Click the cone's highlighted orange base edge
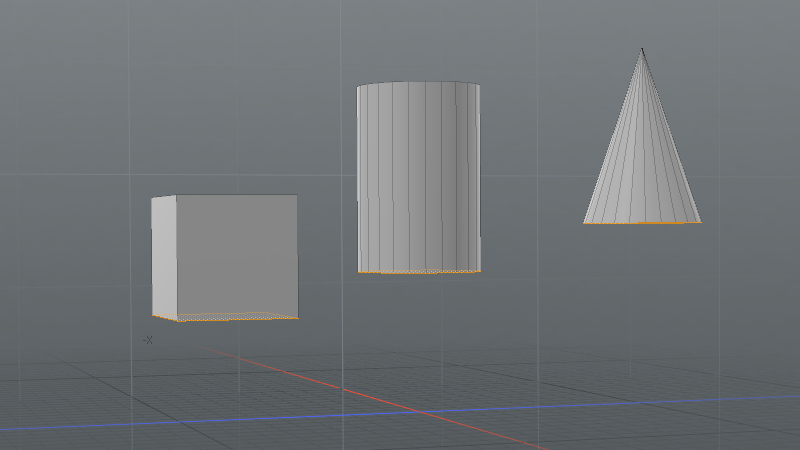Image resolution: width=800 pixels, height=450 pixels. point(642,222)
